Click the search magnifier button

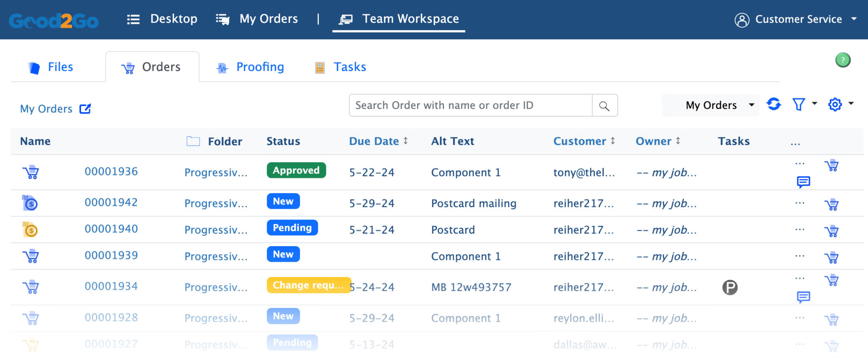tap(604, 106)
